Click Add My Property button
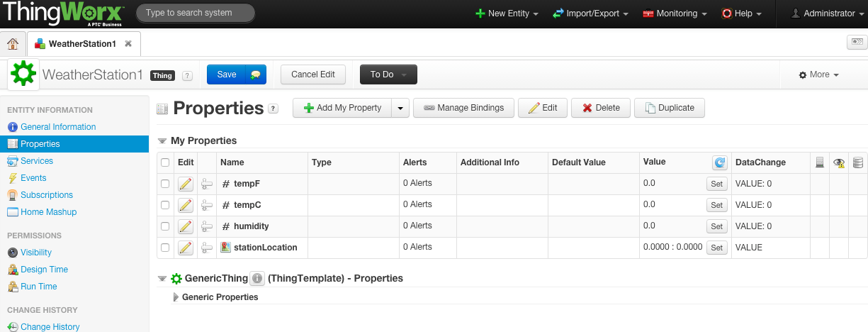 point(342,108)
